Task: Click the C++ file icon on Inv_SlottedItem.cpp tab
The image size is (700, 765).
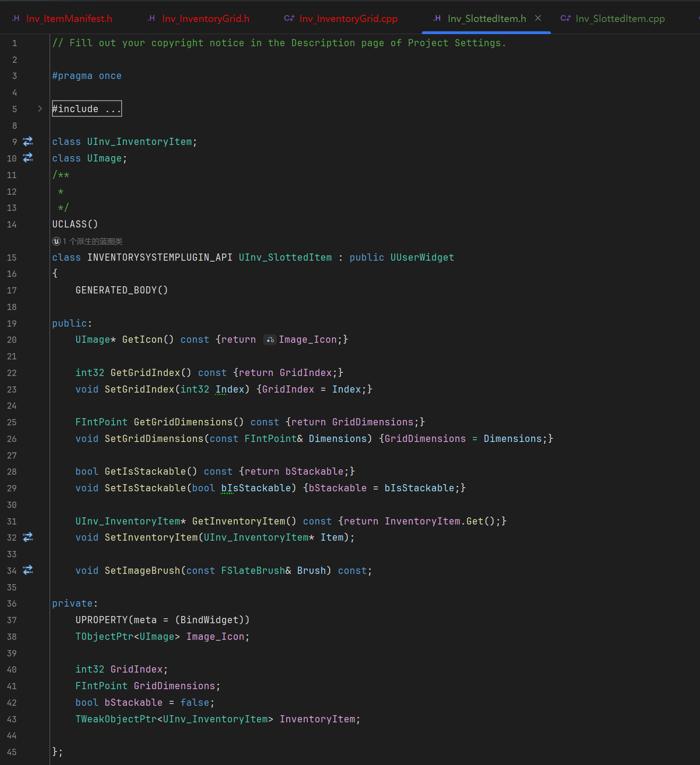Action: coord(565,18)
